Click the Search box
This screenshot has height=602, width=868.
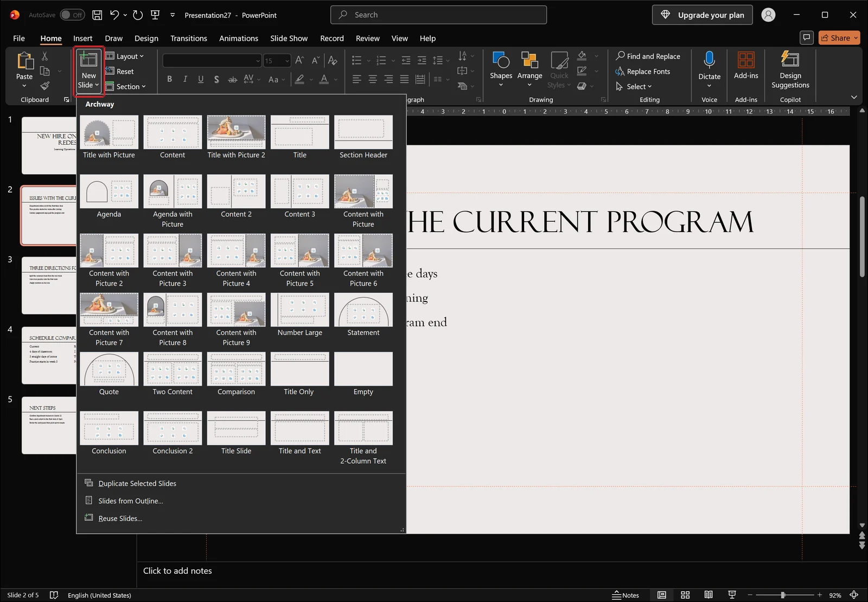(x=438, y=15)
